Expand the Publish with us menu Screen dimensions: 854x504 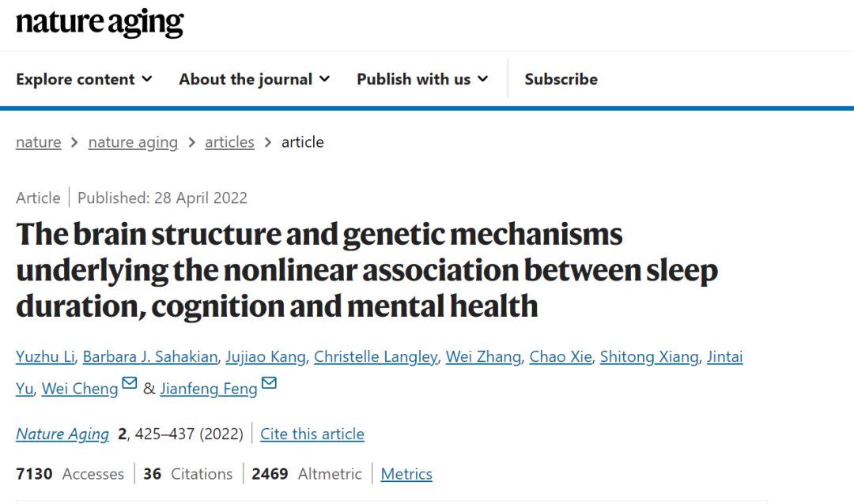coord(422,80)
